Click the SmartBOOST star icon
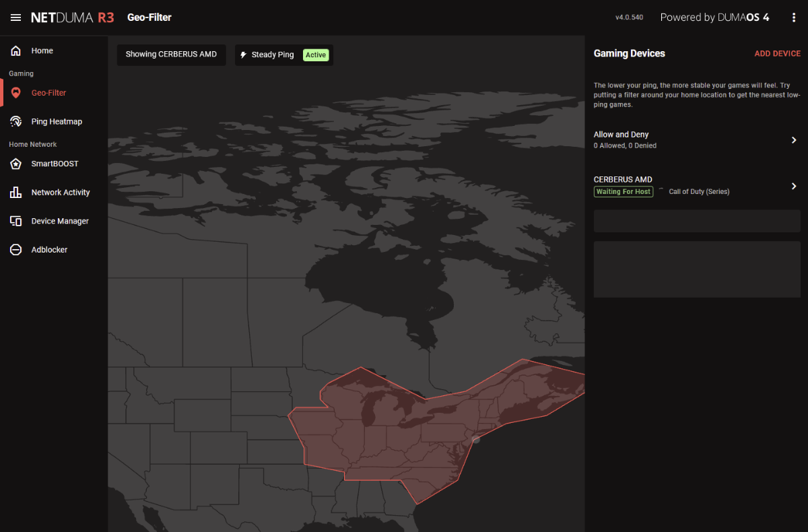 point(15,164)
